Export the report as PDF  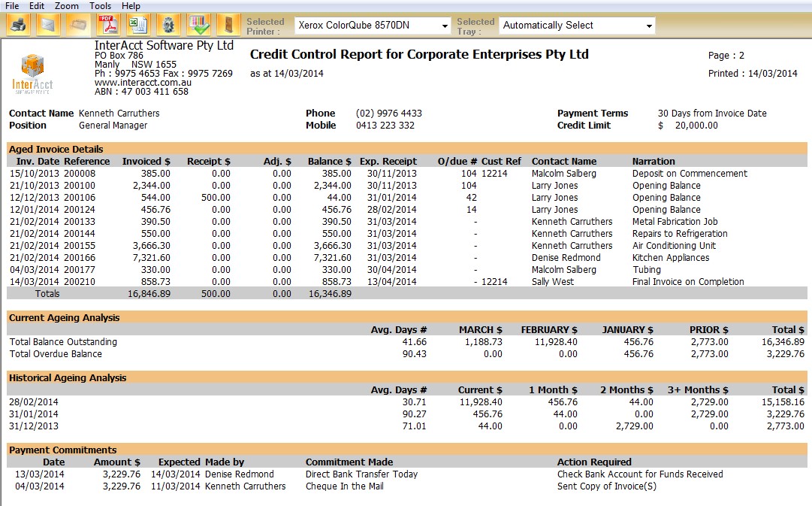click(x=107, y=25)
